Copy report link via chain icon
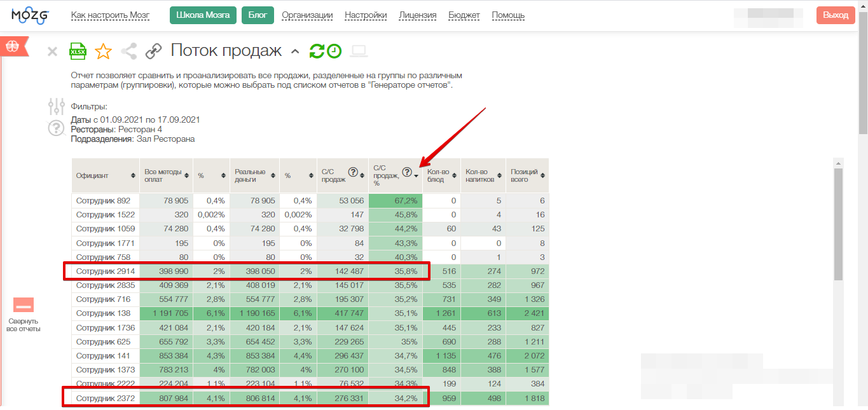Viewport: 868px width, 410px height. pos(153,51)
